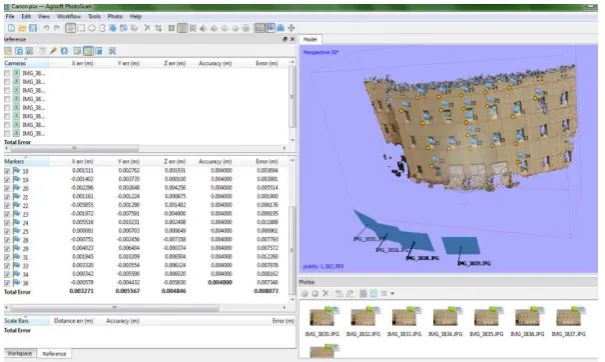Open the Edit menu
Screen dimensions: 605x362
click(x=26, y=16)
